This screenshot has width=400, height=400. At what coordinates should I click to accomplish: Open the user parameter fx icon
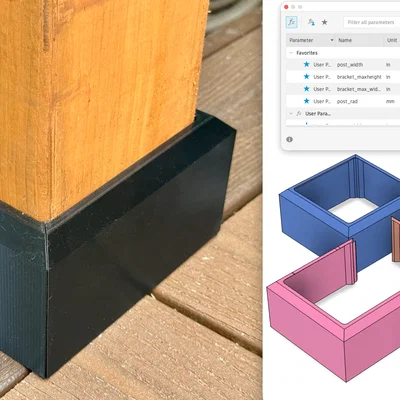[311, 22]
